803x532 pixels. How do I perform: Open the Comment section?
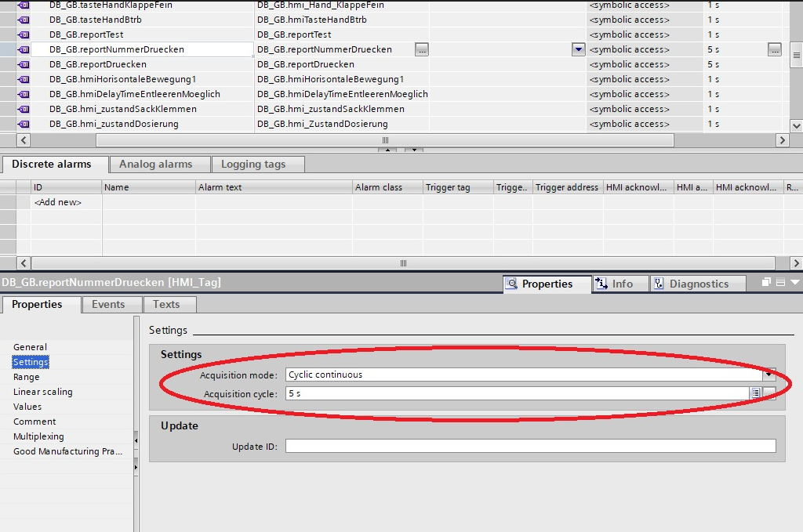[x=35, y=422]
